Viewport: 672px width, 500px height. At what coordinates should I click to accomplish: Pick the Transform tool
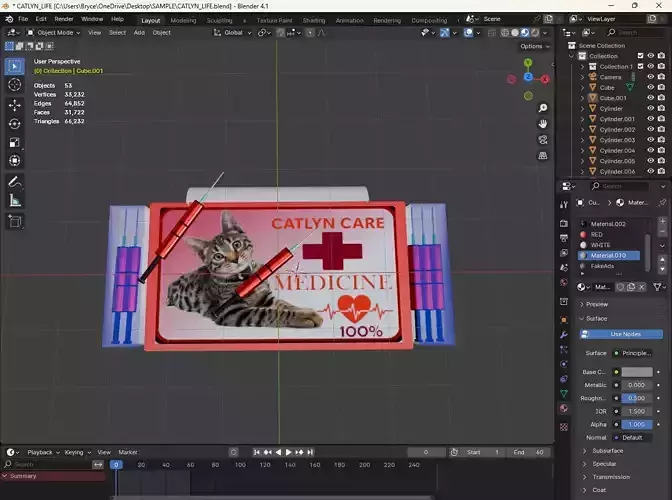pos(15,161)
